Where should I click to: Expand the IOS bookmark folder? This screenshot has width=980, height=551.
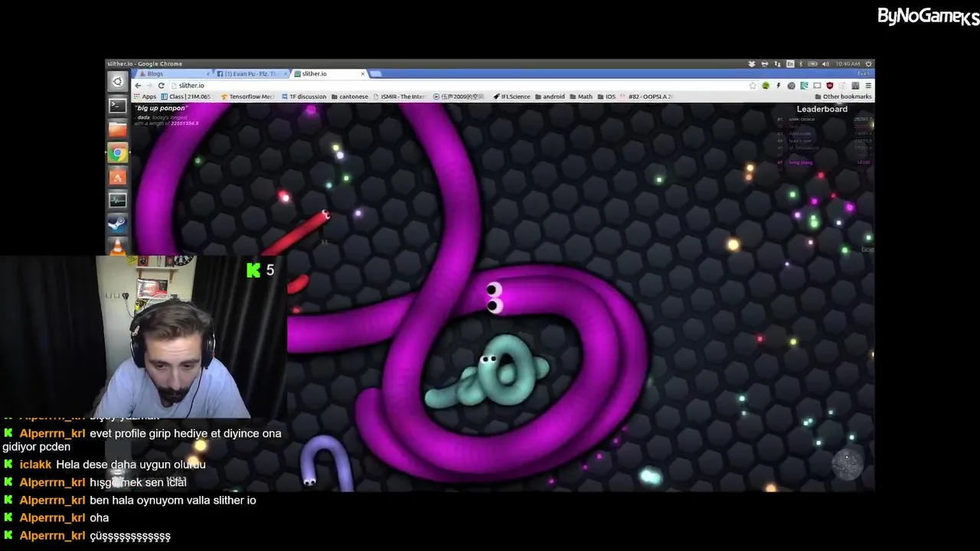[x=606, y=96]
